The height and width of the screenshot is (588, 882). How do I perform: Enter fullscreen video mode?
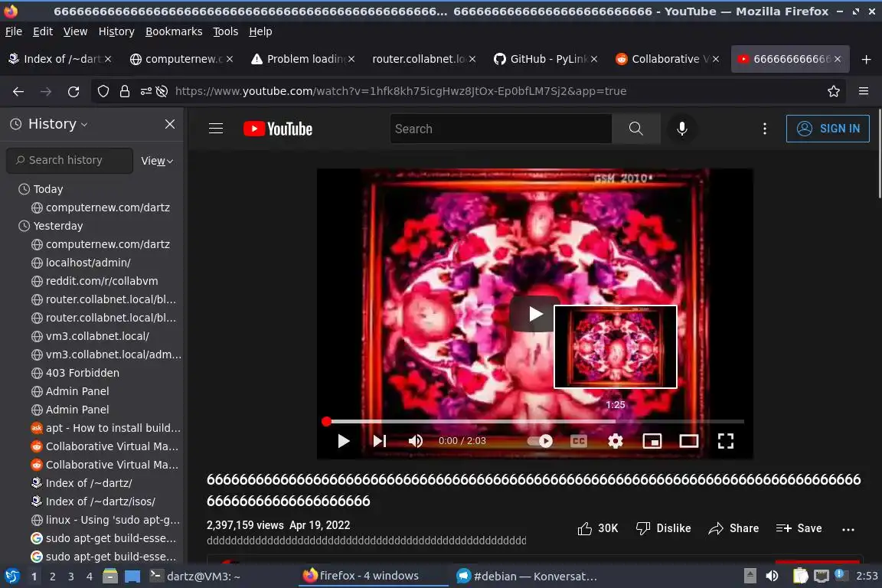tap(726, 441)
